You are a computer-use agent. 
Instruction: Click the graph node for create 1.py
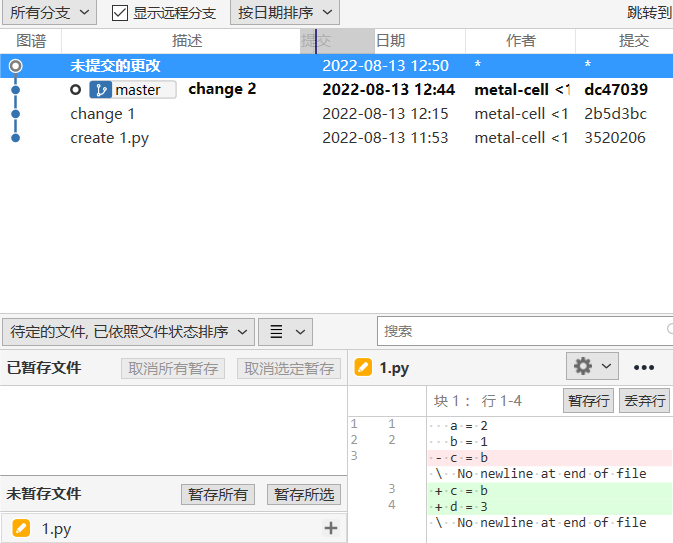pyautogui.click(x=15, y=138)
